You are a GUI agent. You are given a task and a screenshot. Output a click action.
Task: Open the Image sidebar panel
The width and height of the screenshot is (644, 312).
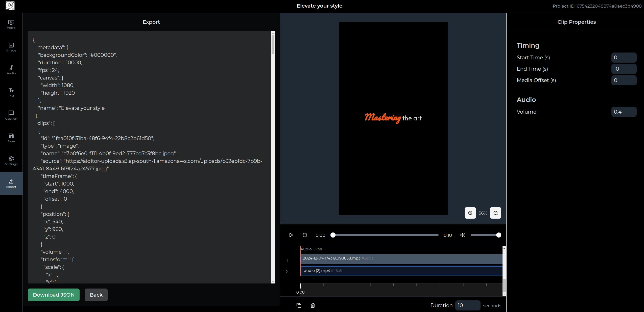[x=11, y=47]
